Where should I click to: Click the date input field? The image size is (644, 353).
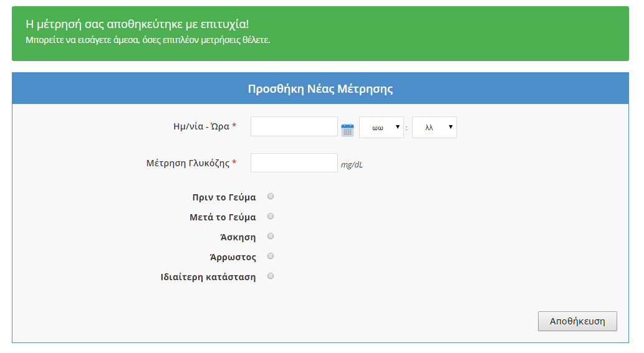pos(294,126)
